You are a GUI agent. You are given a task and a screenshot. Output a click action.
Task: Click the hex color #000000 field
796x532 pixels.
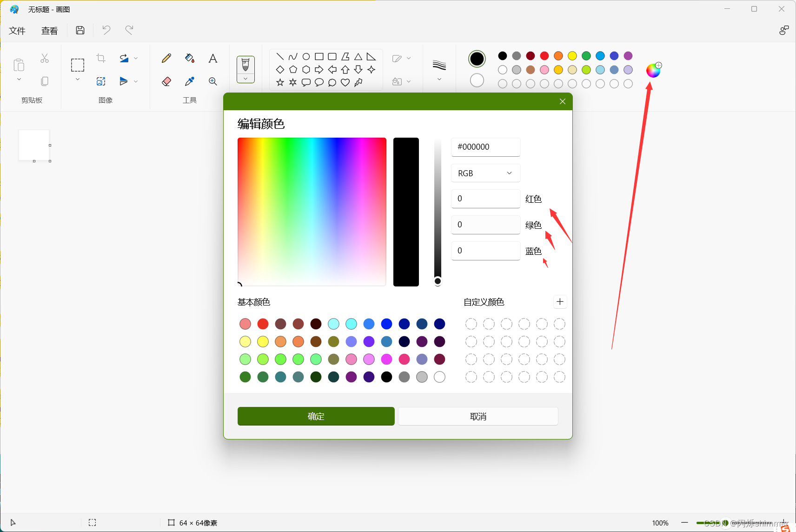(x=485, y=147)
